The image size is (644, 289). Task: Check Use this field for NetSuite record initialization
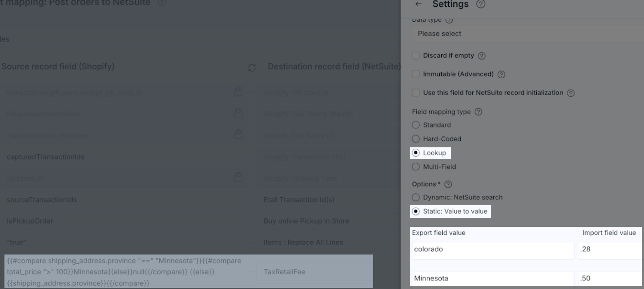click(x=416, y=93)
